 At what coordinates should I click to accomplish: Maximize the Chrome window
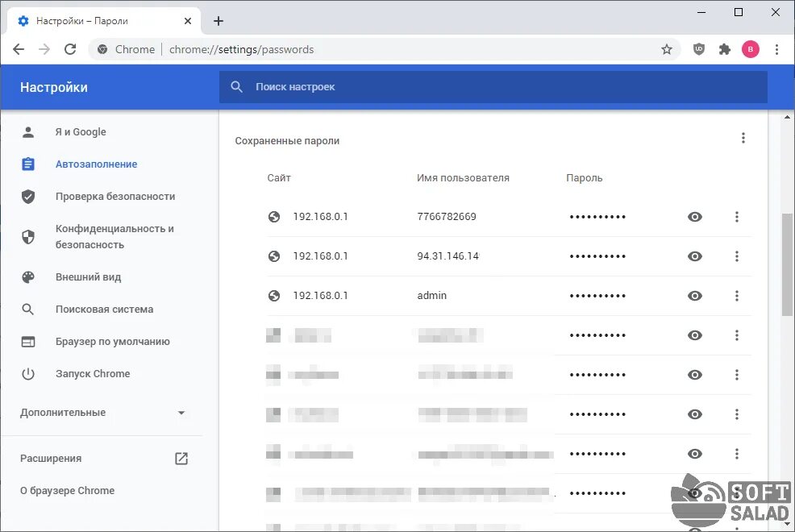739,12
